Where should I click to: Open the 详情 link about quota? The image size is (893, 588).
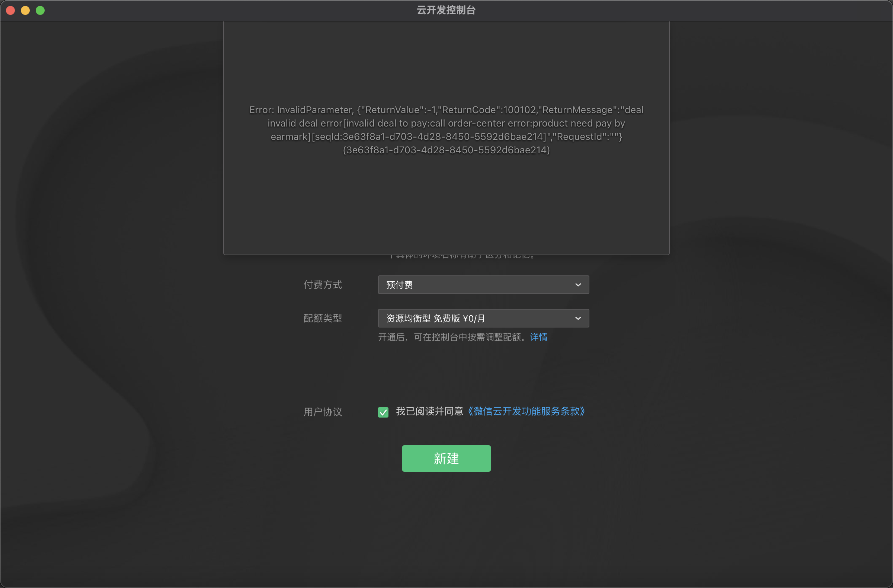(538, 337)
